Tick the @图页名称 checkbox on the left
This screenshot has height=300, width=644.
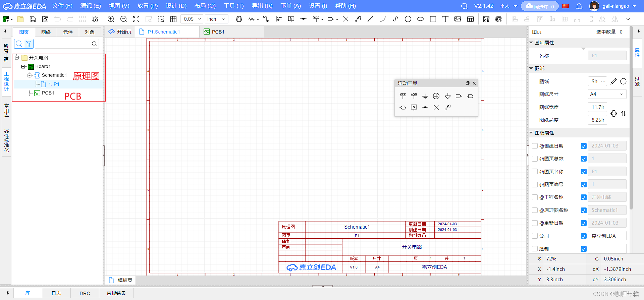[535, 172]
